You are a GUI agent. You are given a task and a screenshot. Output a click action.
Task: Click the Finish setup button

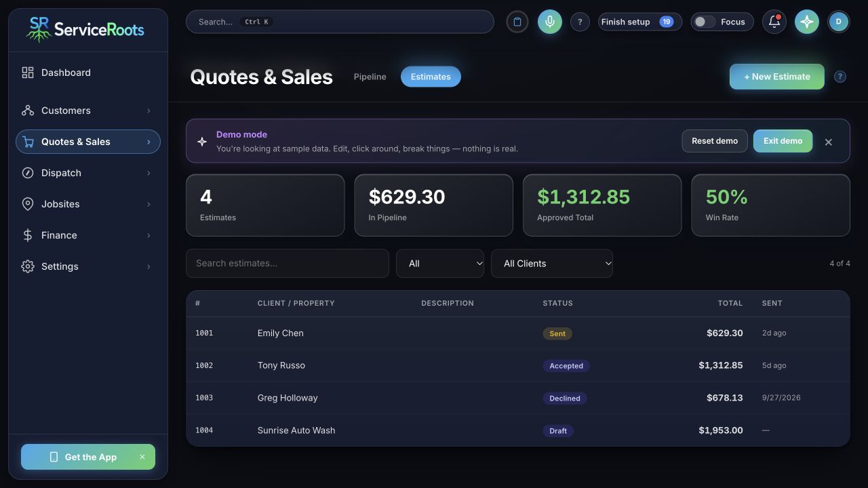click(x=640, y=22)
